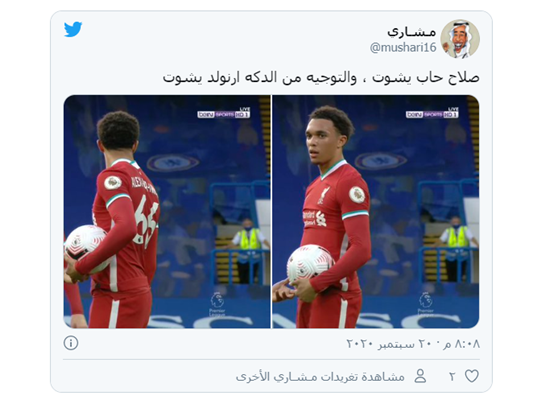The width and height of the screenshot is (550, 400).
Task: Click the football held in right photo
Action: 308,264
